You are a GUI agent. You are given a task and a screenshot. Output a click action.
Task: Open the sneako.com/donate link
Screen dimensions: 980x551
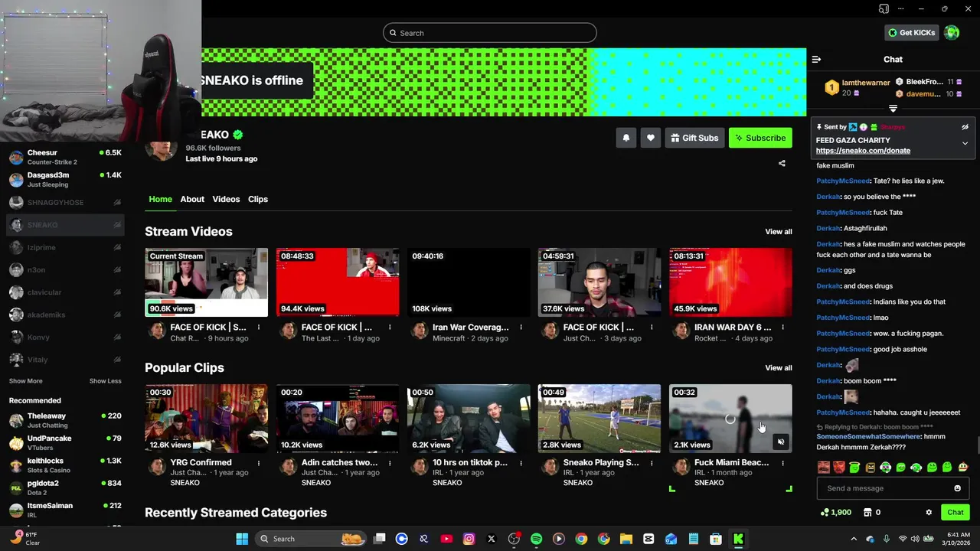(x=863, y=151)
